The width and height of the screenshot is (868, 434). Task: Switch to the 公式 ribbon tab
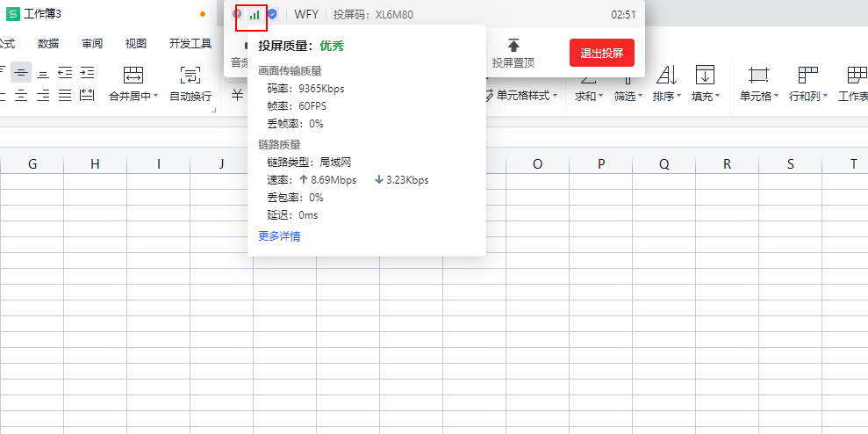point(7,44)
